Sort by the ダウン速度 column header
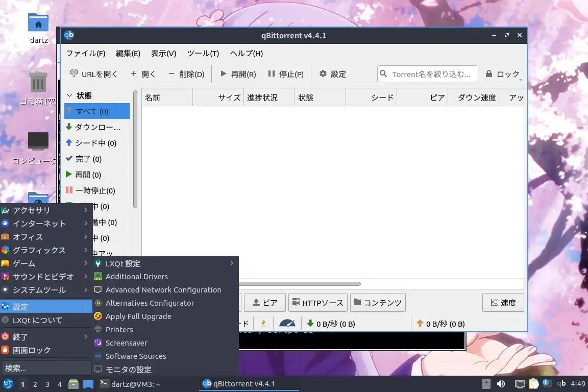 click(473, 97)
